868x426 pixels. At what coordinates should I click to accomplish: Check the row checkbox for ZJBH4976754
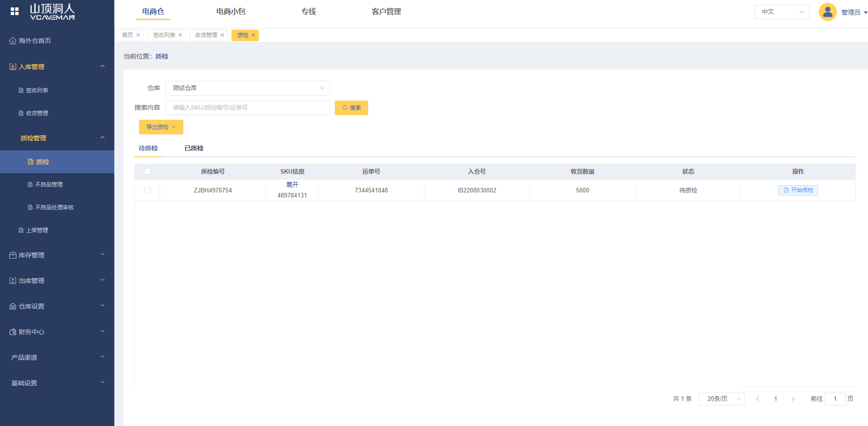pyautogui.click(x=147, y=190)
